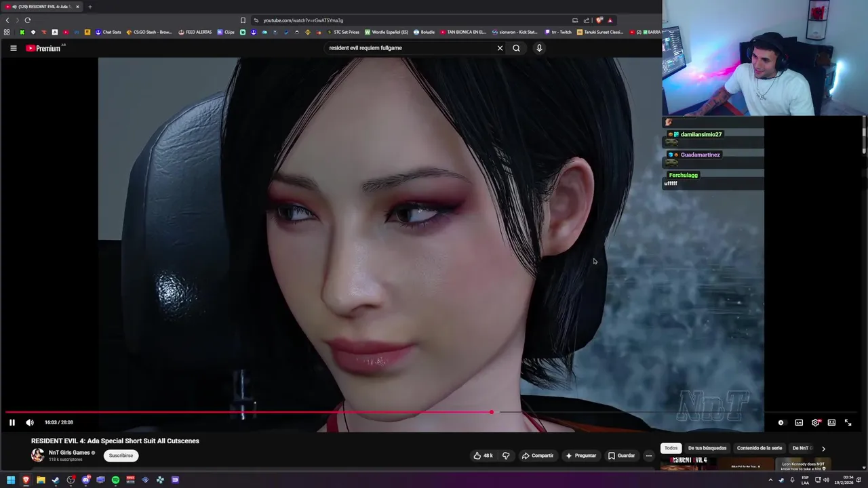Click the Preguntar button
The image size is (868, 488).
[x=580, y=455]
